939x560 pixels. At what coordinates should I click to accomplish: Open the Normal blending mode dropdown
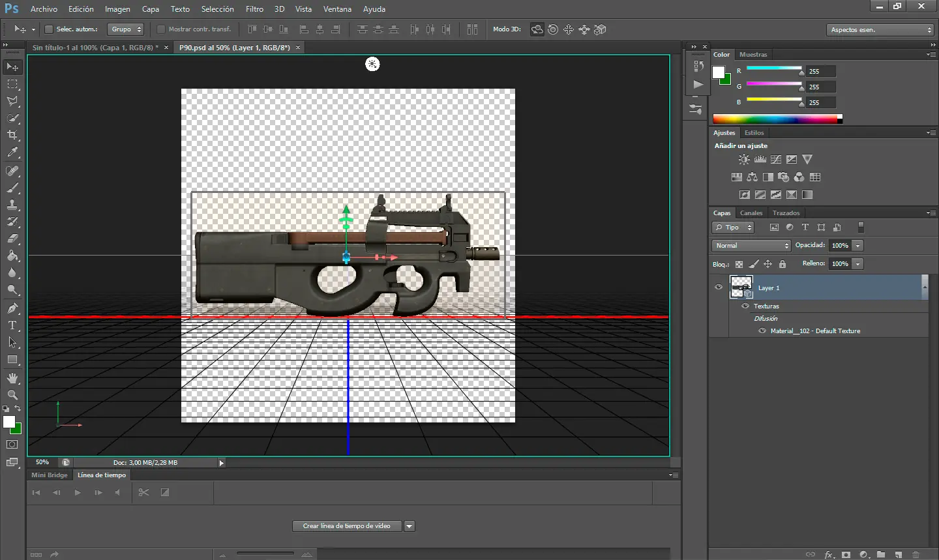click(750, 245)
